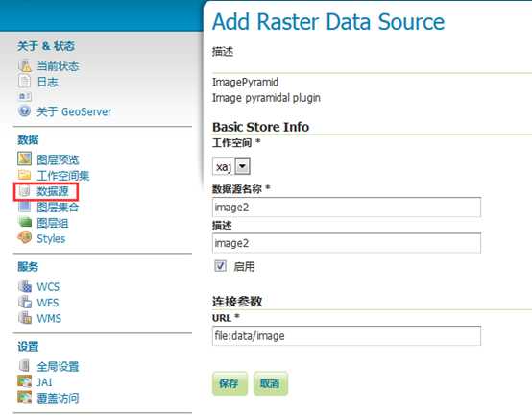532x416 pixels.
Task: Open the 数据源 stores link
Action: [x=53, y=191]
